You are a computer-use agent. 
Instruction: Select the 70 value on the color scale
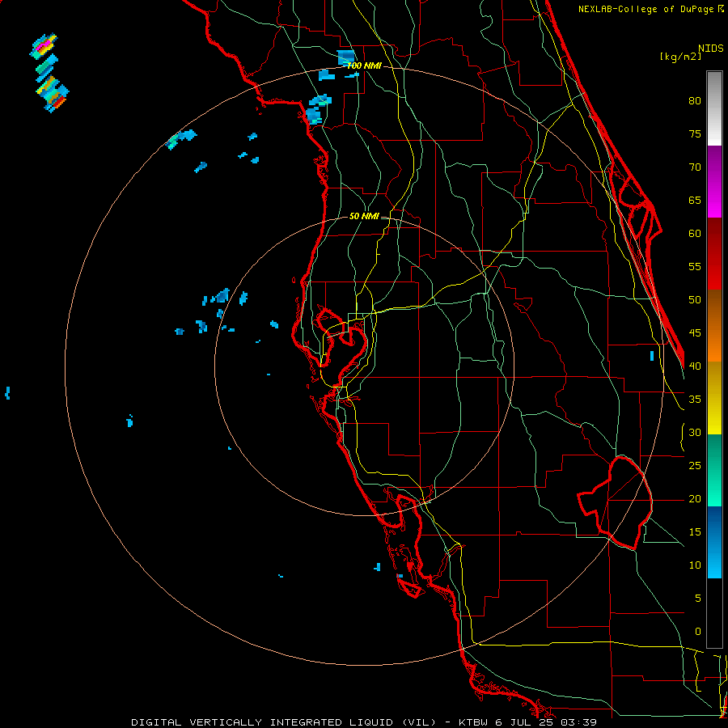(695, 167)
